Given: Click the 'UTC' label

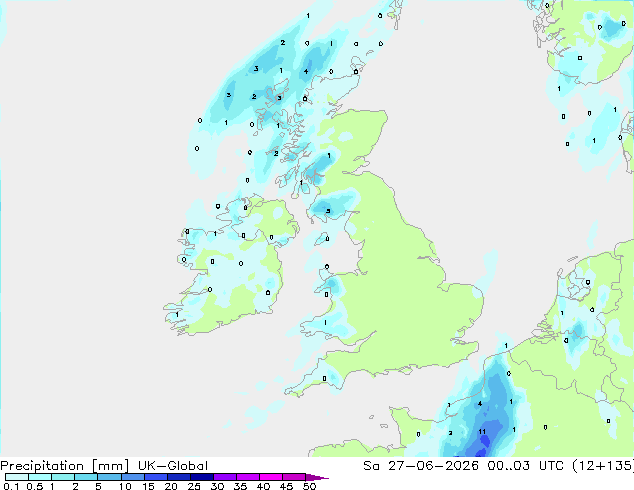Looking at the screenshot, I should point(551,466).
